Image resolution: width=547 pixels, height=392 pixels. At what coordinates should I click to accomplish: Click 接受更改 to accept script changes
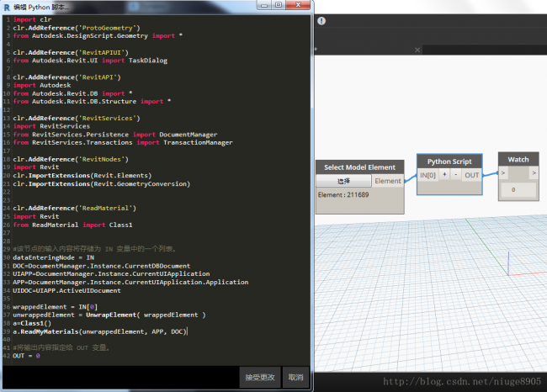pyautogui.click(x=260, y=378)
